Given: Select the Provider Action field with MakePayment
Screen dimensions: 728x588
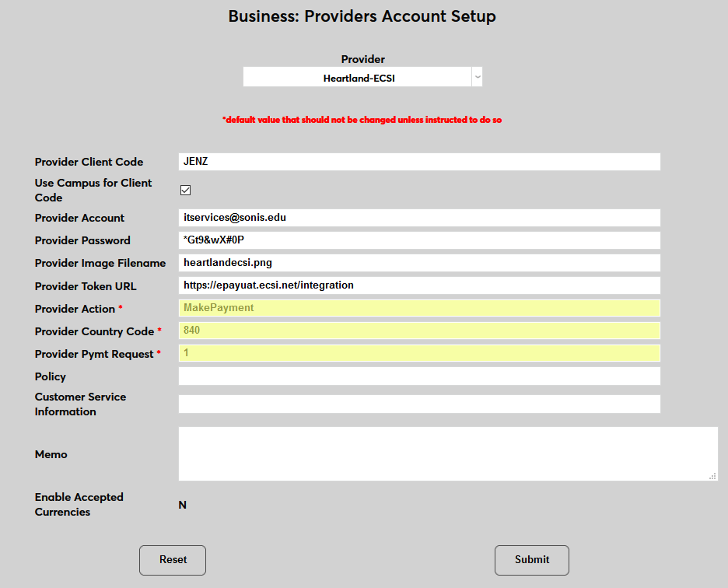Looking at the screenshot, I should click(x=419, y=308).
